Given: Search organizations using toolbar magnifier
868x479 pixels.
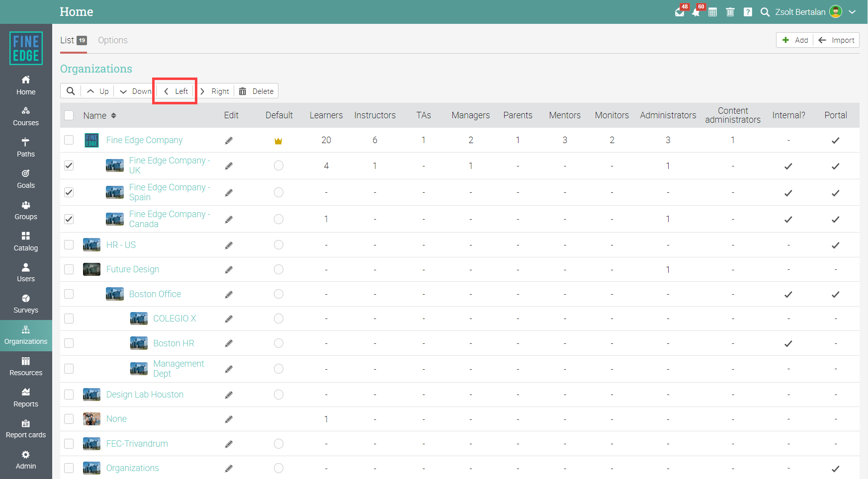Looking at the screenshot, I should (71, 91).
